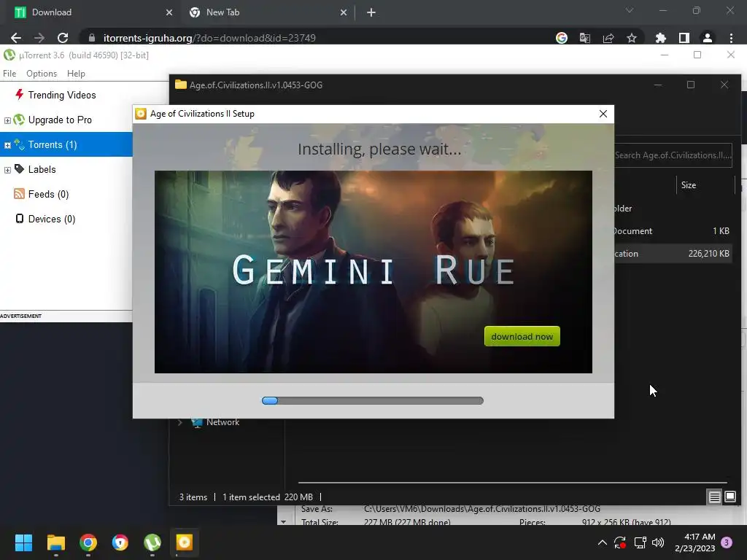Expand the Upgrade to Pro tree node
The image size is (747, 560).
pos(7,120)
